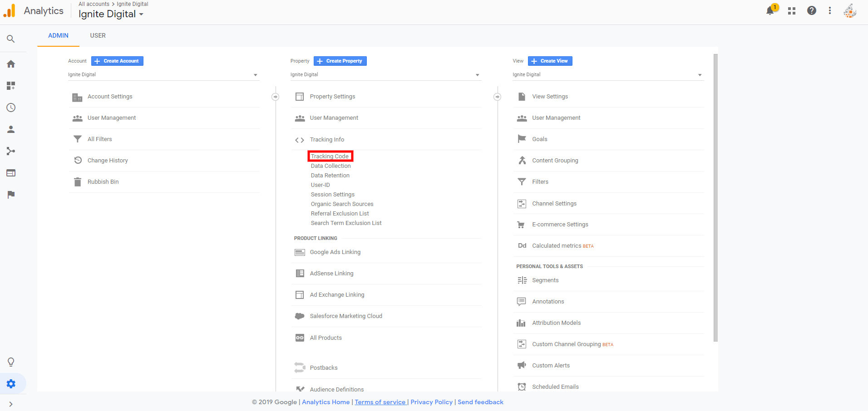Image resolution: width=868 pixels, height=411 pixels.
Task: Expand the Property selection dropdown
Action: pos(385,75)
